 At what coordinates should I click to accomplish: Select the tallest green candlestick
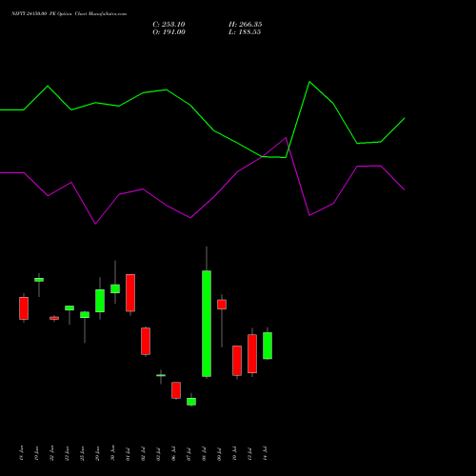click(207, 324)
